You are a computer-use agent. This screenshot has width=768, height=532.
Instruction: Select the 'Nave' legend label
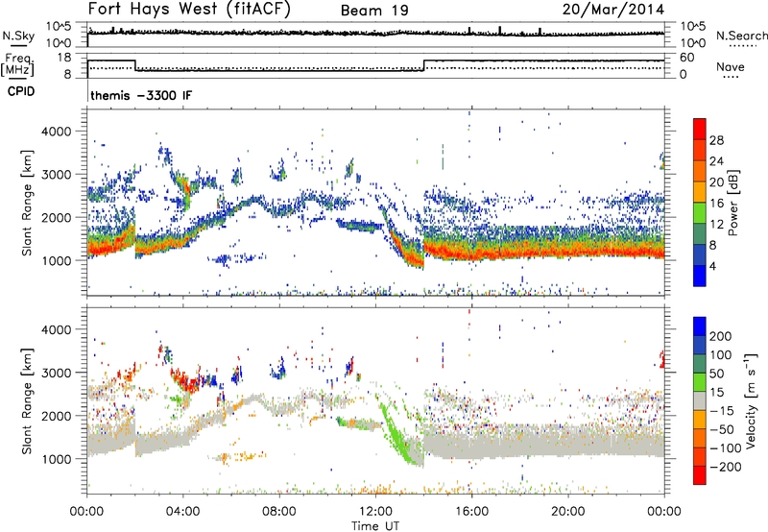(731, 66)
